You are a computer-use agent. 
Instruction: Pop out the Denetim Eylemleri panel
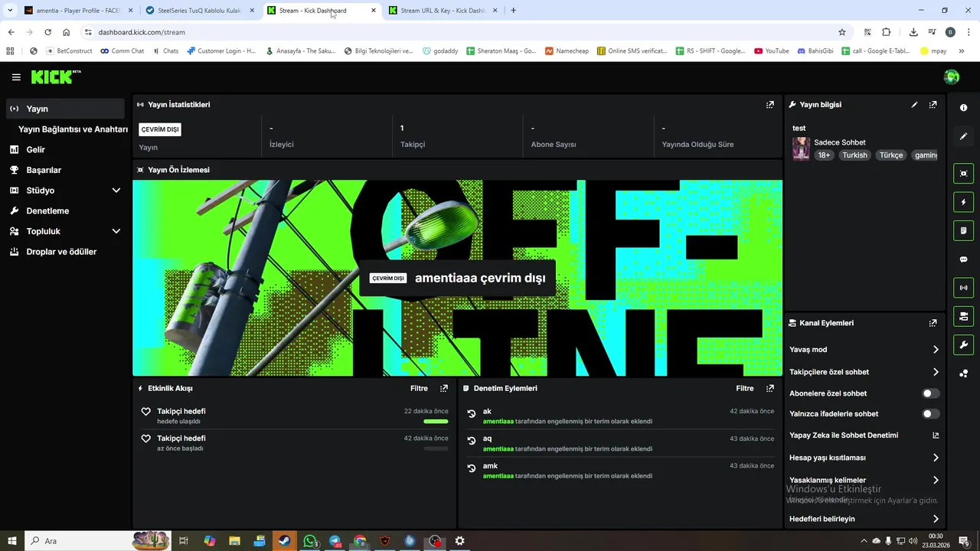pyautogui.click(x=770, y=389)
